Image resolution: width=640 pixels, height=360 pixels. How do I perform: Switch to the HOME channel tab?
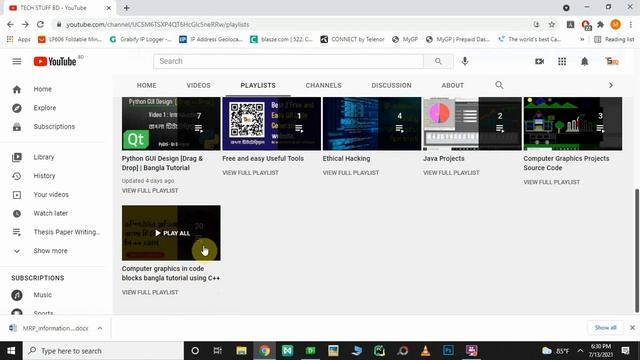point(147,85)
